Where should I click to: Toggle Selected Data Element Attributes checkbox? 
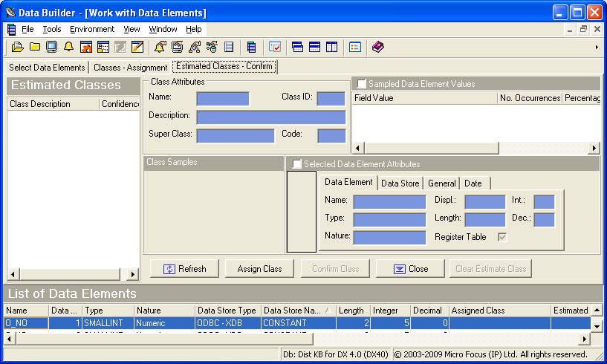[297, 164]
